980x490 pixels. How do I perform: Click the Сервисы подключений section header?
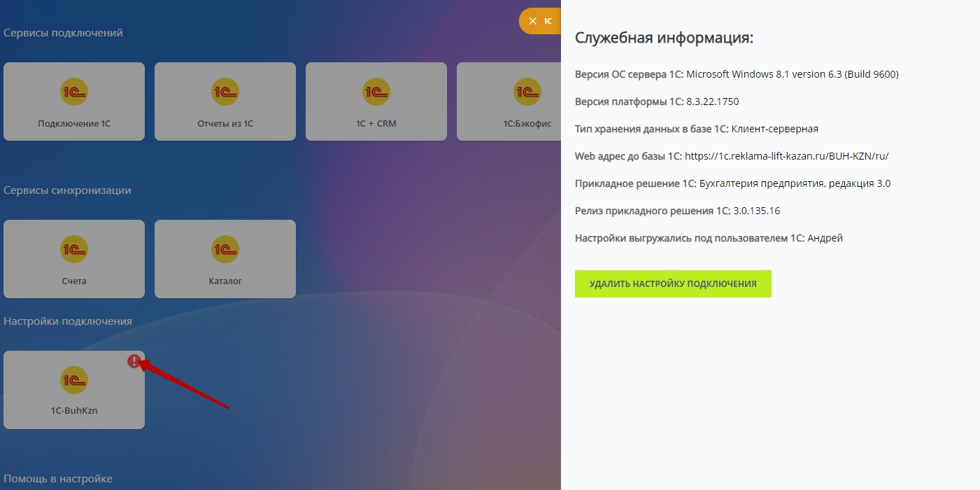coord(63,33)
